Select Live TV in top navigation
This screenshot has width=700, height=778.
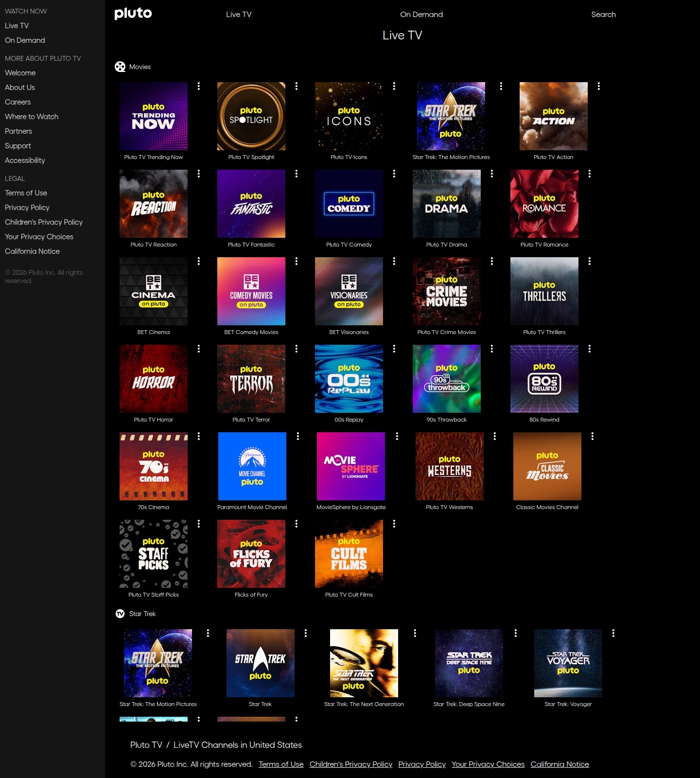239,15
